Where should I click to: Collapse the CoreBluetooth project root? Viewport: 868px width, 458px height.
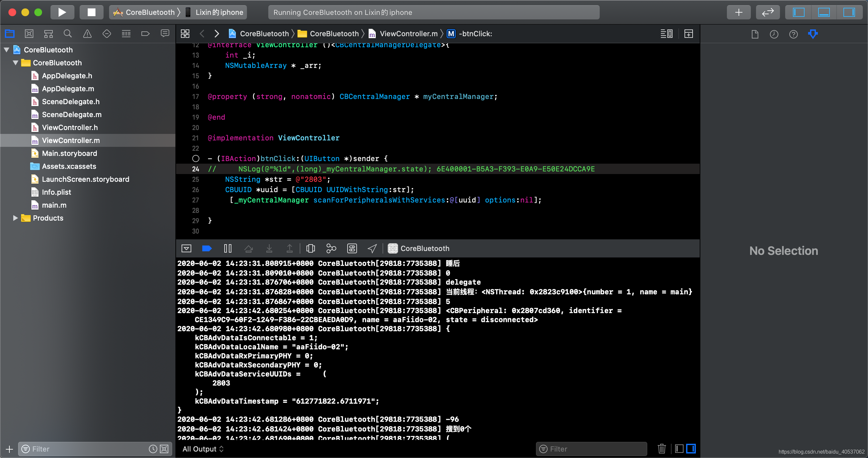pos(6,50)
